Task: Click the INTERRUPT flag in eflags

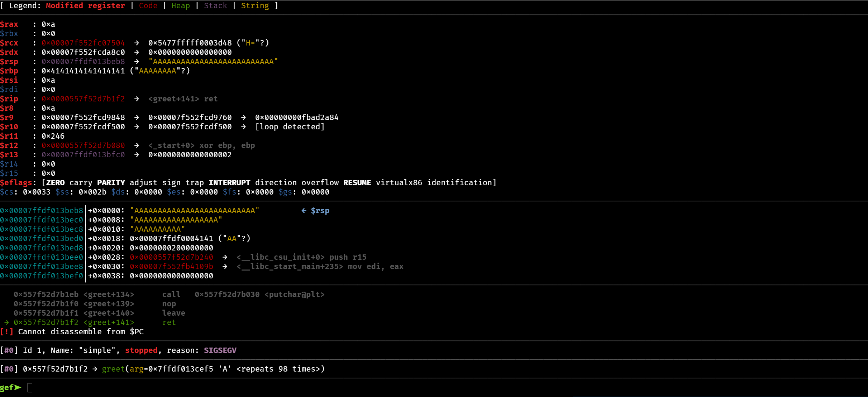Action: pyautogui.click(x=229, y=182)
